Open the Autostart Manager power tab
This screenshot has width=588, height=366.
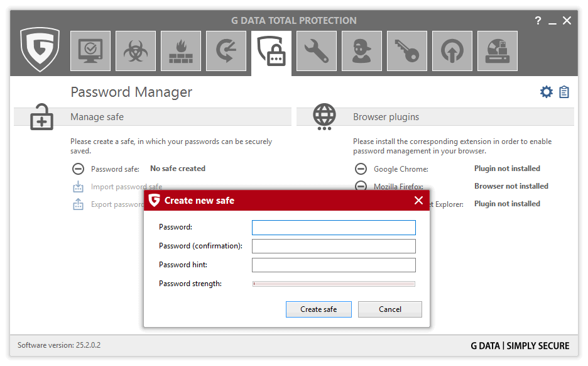pyautogui.click(x=452, y=51)
